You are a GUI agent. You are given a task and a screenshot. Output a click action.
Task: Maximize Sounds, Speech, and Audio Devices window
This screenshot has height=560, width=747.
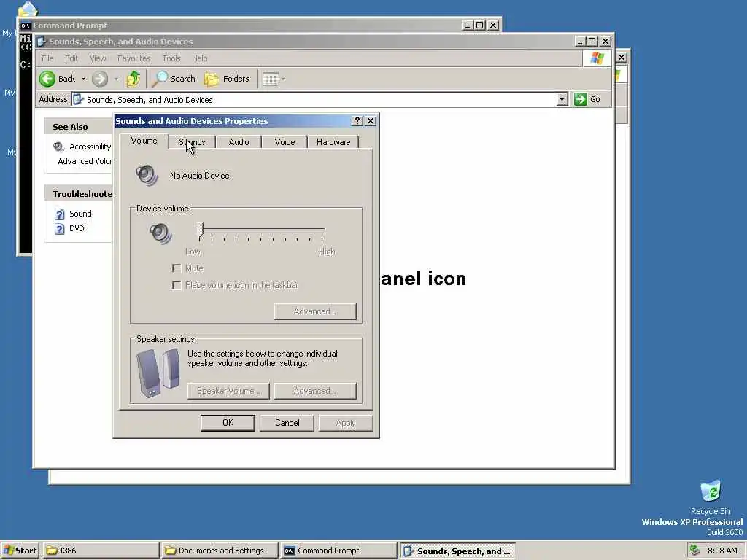[x=592, y=42]
